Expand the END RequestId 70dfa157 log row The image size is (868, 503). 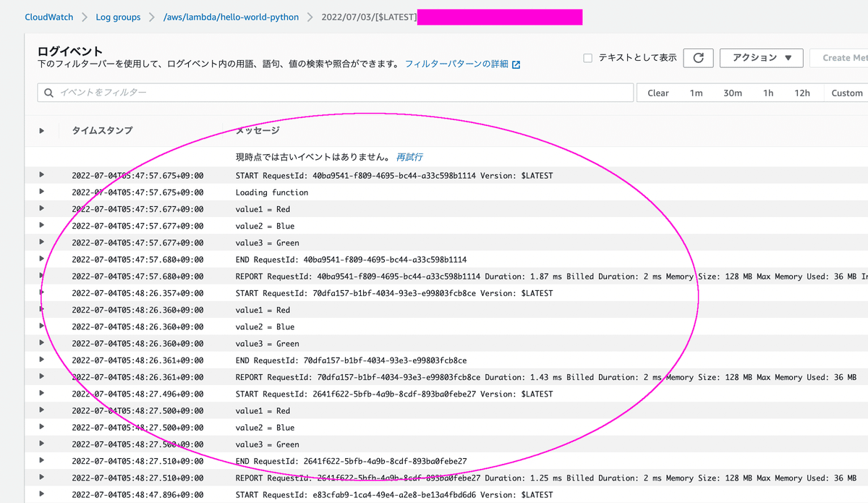click(42, 360)
